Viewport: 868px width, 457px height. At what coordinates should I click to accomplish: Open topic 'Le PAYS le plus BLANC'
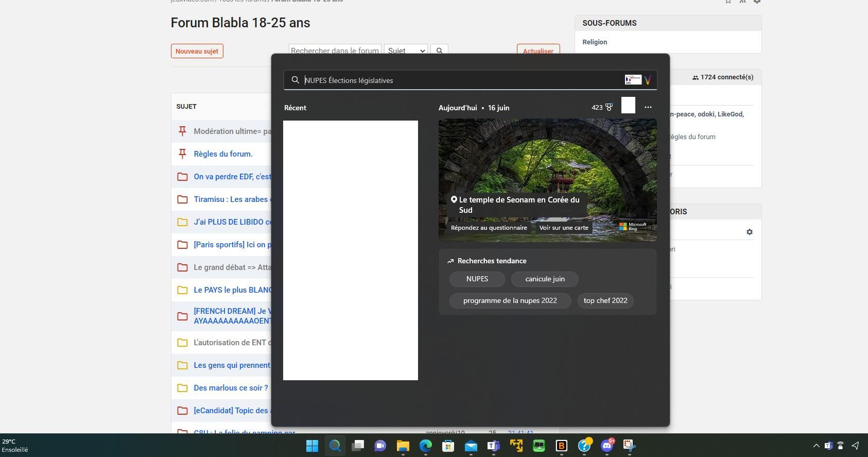pos(232,290)
